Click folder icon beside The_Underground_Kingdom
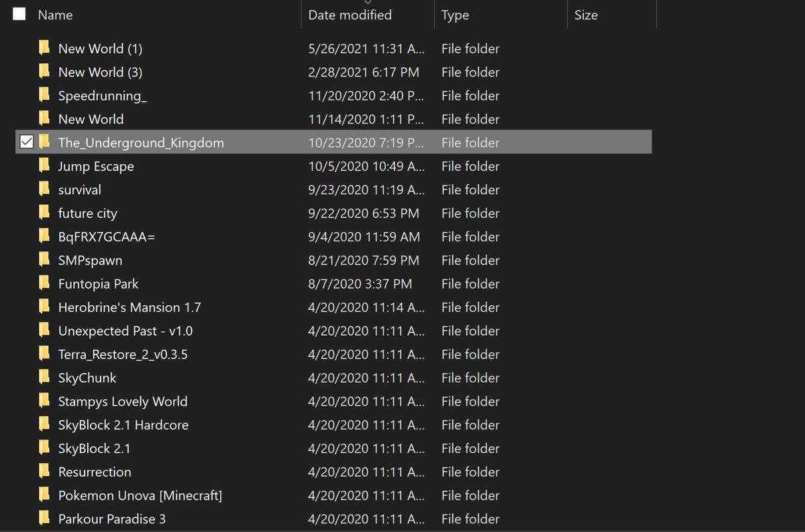The width and height of the screenshot is (805, 532). (x=44, y=142)
